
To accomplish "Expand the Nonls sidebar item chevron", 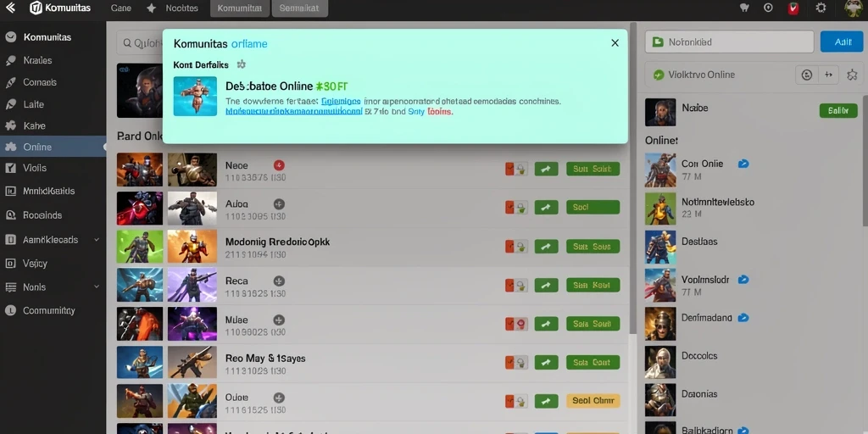I will point(97,287).
